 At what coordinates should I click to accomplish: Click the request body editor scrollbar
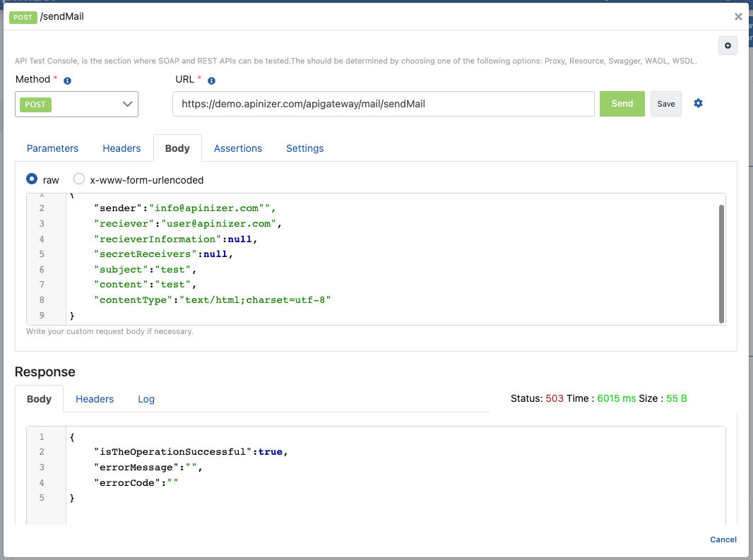(721, 261)
